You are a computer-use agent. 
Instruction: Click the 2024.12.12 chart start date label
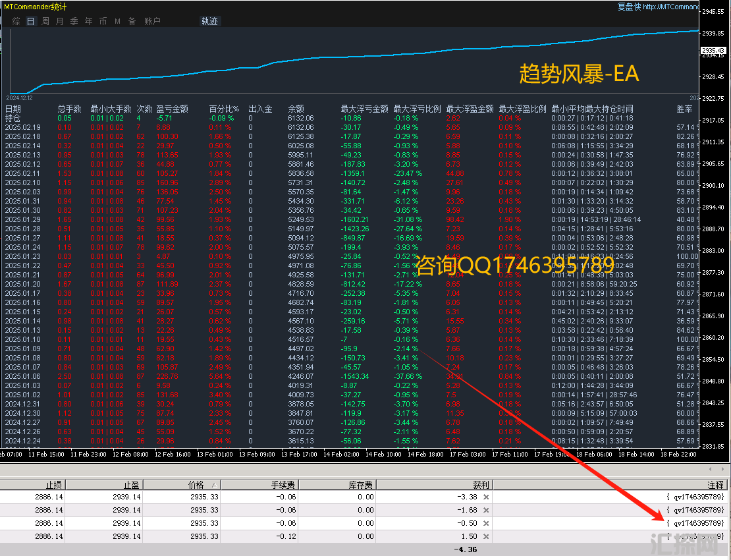20,98
